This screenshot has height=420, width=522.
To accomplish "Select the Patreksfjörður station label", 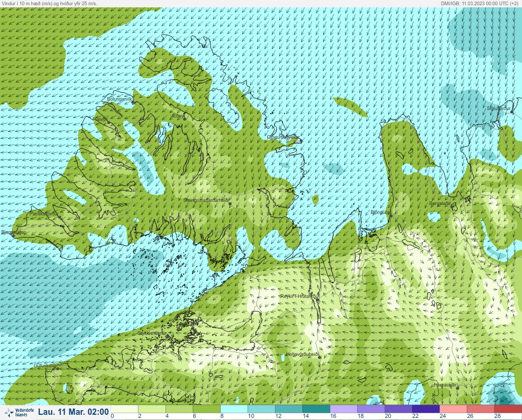I will point(44,214).
